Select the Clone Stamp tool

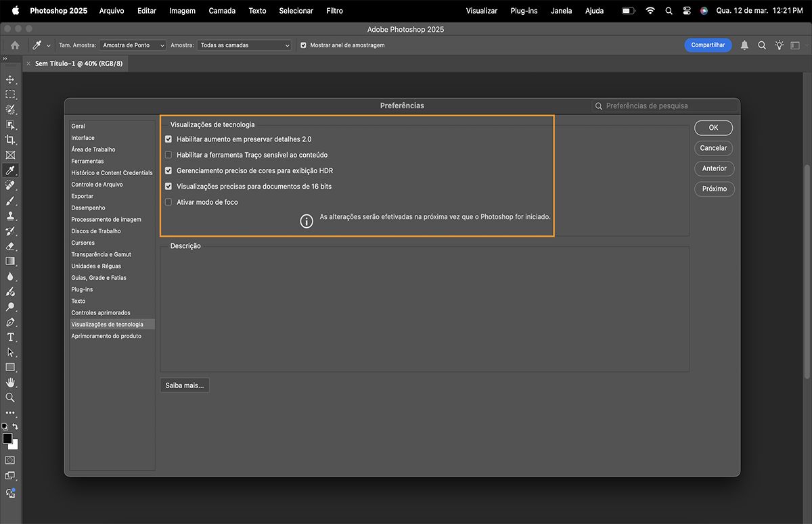click(x=10, y=216)
